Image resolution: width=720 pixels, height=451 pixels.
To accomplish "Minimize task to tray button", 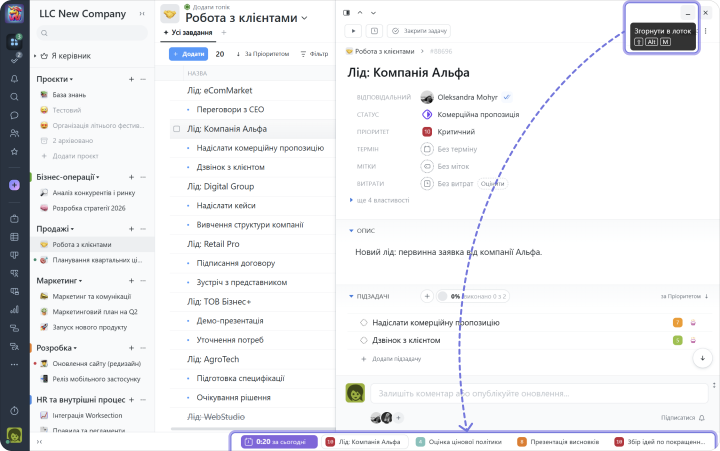I will click(686, 13).
